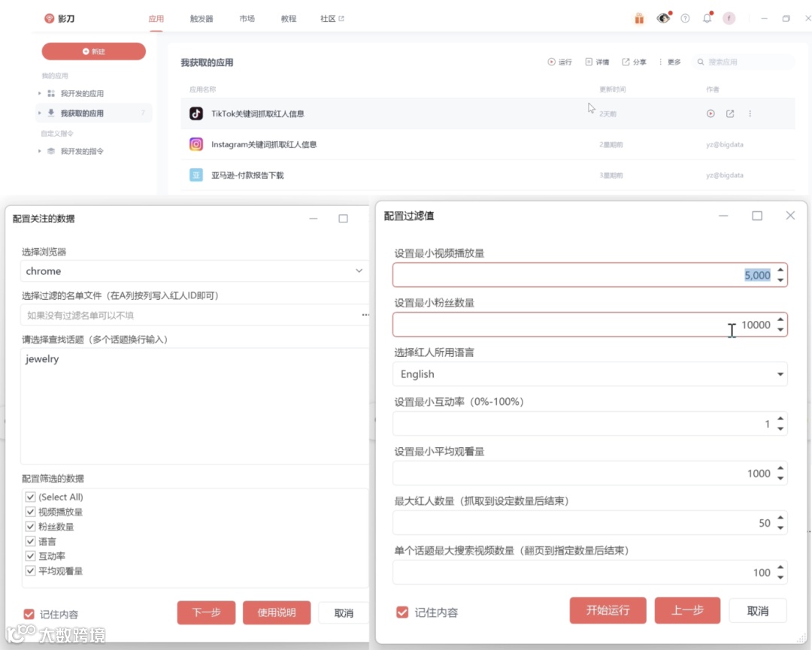Uncheck 视频播放量 checkbox
The height and width of the screenshot is (650, 812).
31,512
